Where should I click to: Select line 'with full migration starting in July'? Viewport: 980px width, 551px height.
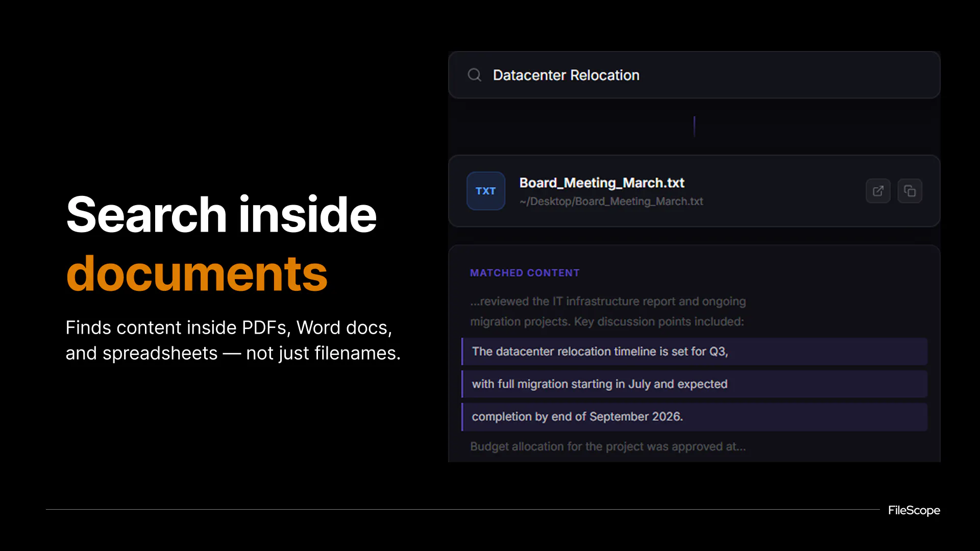[x=694, y=384]
